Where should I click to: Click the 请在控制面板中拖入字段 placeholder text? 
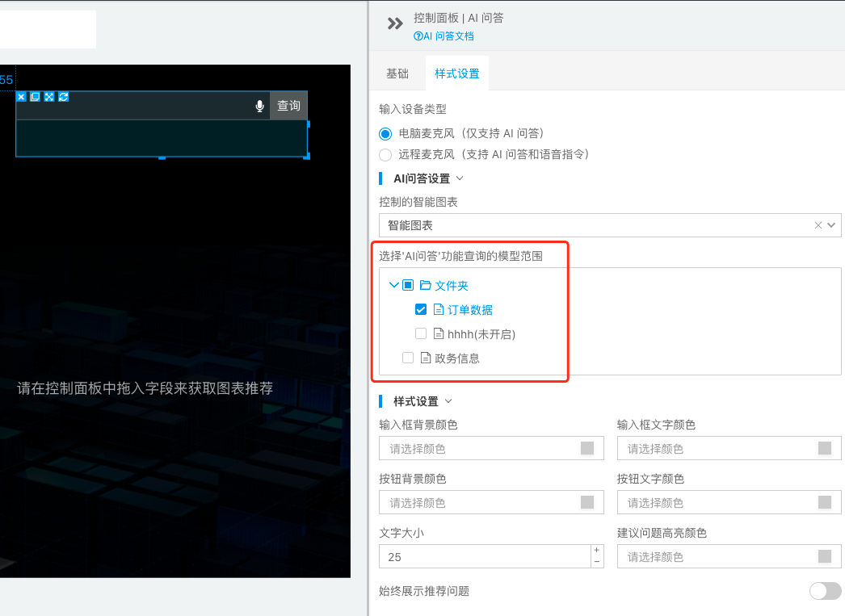pyautogui.click(x=145, y=388)
